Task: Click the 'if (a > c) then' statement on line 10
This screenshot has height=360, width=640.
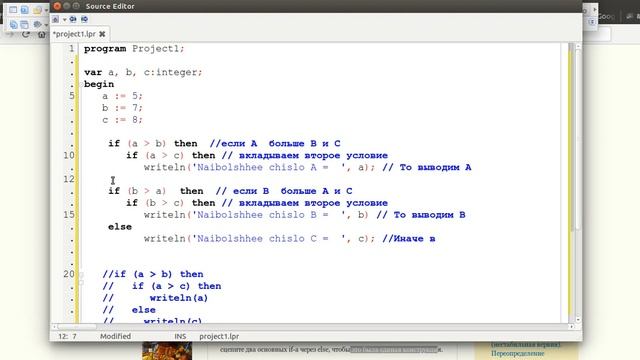Action: coord(171,156)
